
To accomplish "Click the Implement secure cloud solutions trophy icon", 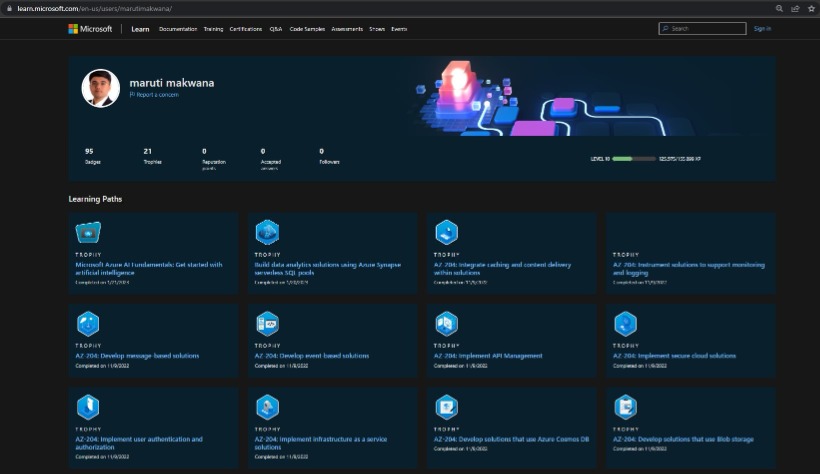I will 625,323.
